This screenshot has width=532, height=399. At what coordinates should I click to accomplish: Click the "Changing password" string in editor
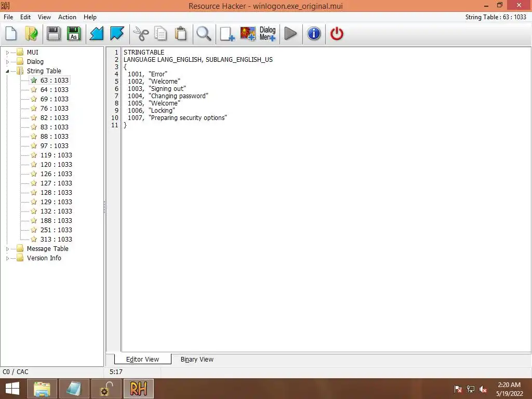point(179,96)
